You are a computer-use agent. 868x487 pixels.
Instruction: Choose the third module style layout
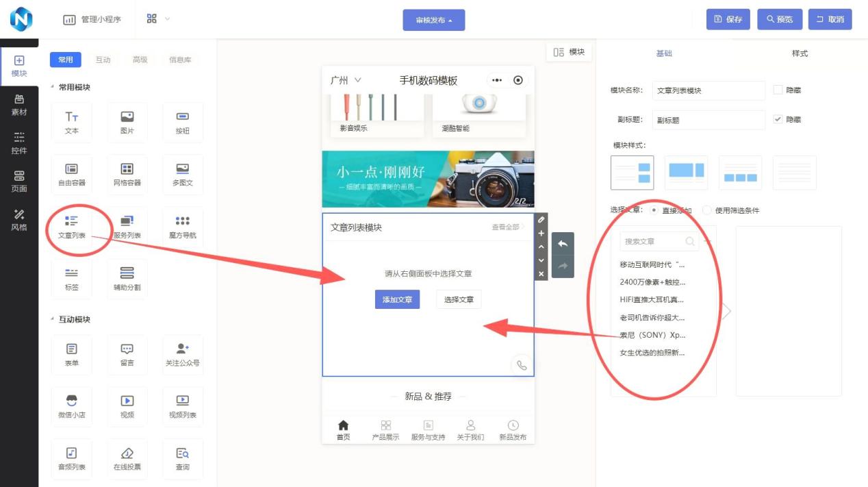(x=740, y=173)
